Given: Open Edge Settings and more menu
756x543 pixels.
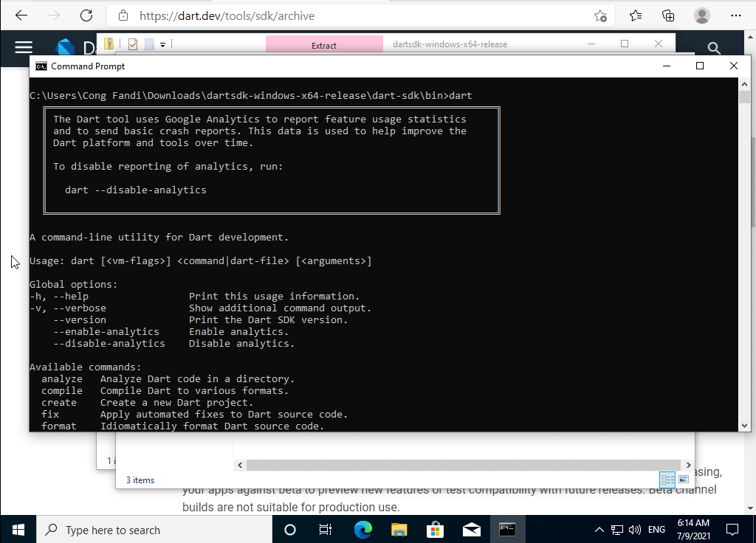Looking at the screenshot, I should tap(736, 16).
